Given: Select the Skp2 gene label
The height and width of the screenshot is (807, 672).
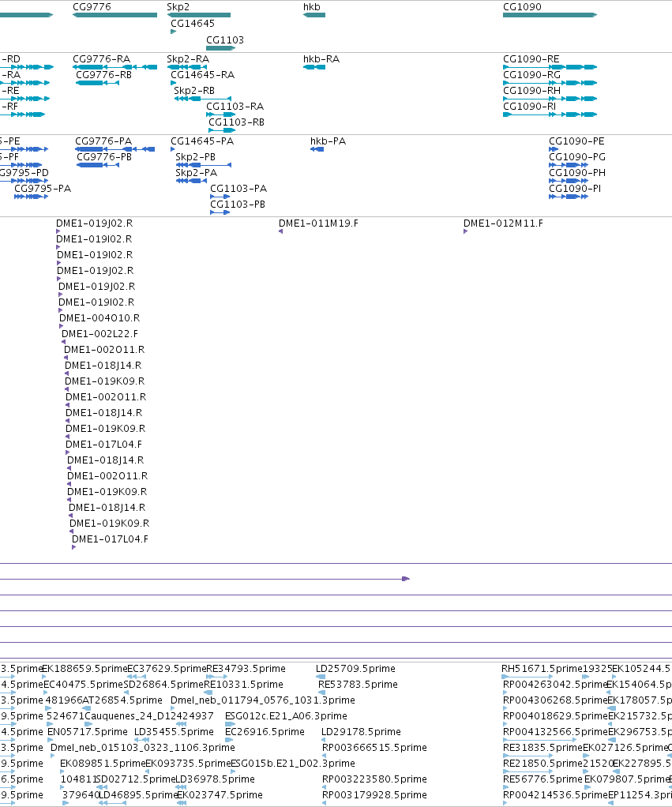Looking at the screenshot, I should coord(178,6).
